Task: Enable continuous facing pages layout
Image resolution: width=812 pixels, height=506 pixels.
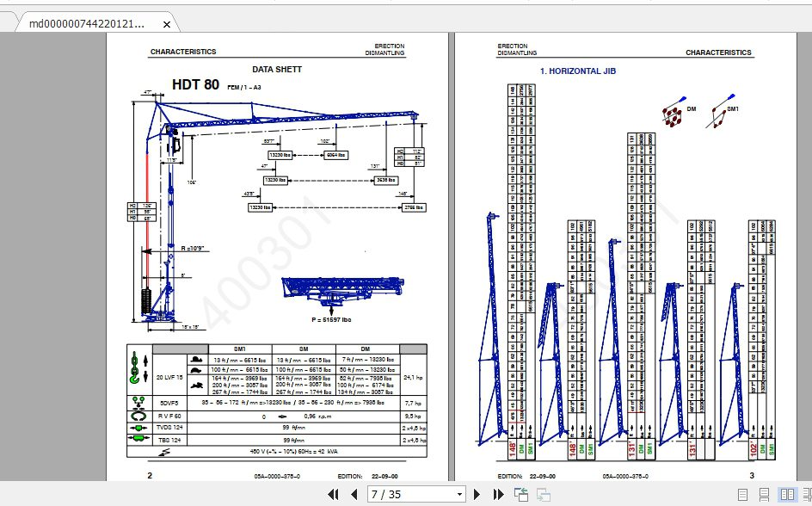Action: tap(808, 495)
